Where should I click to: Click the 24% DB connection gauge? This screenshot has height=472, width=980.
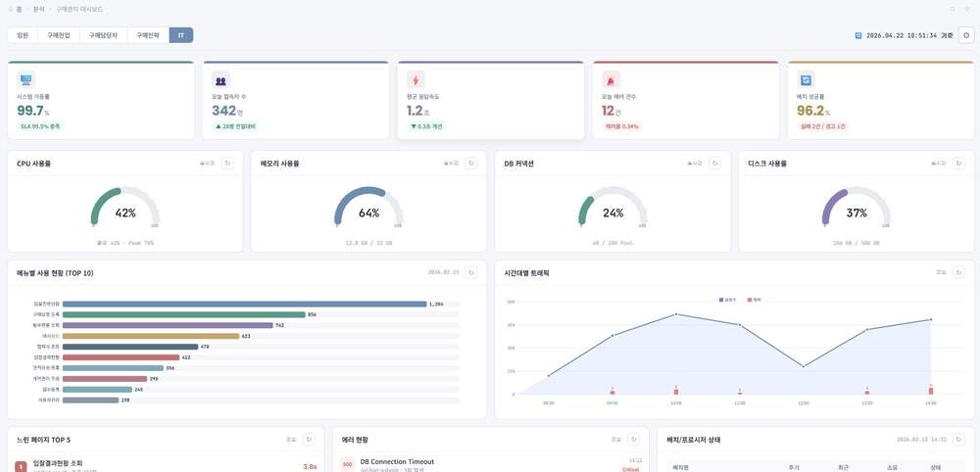click(x=612, y=207)
